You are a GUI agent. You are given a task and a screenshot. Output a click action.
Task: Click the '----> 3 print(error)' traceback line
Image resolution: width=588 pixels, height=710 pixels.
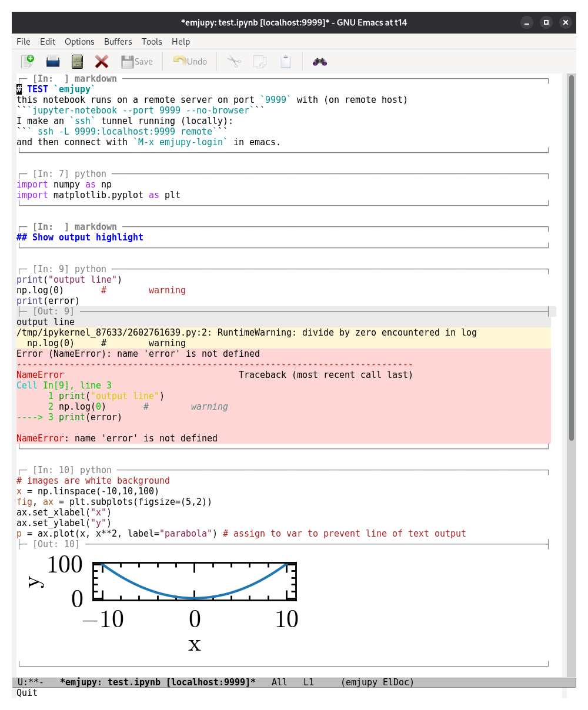click(69, 417)
